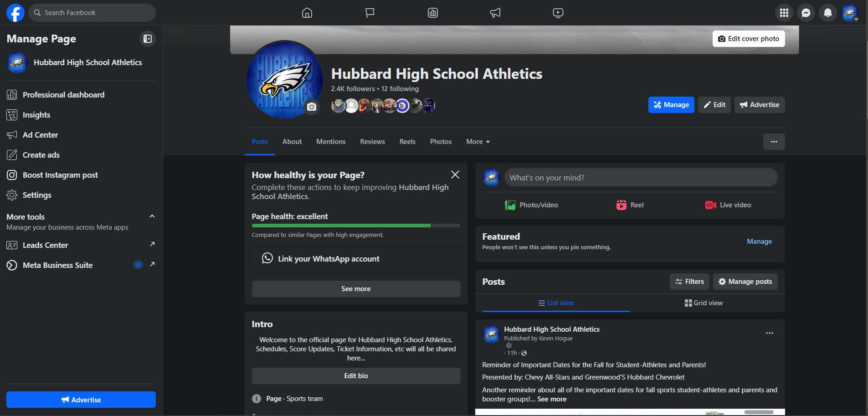Click the Facebook logo icon
868x416 pixels.
click(15, 13)
